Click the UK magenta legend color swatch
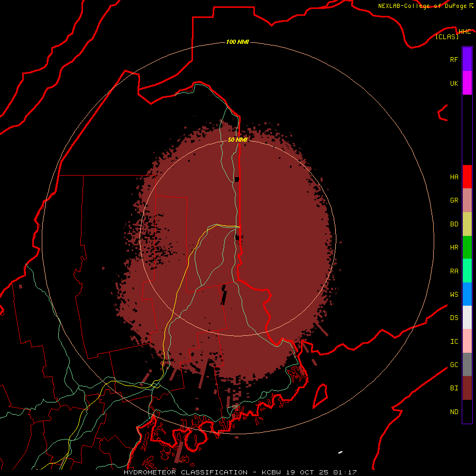The image size is (476, 476). 467,83
